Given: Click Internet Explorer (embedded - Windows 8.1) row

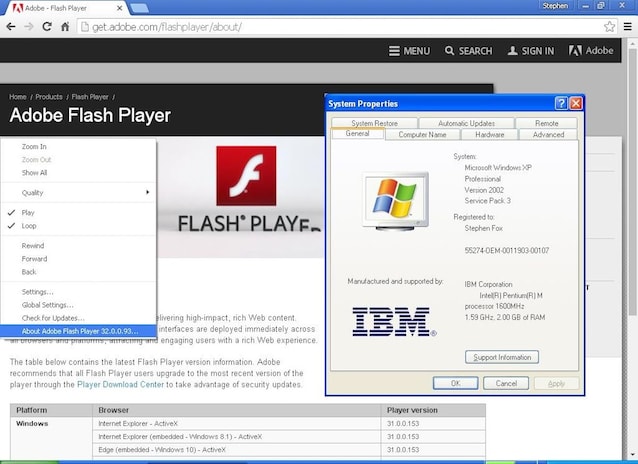Looking at the screenshot, I should [289, 436].
